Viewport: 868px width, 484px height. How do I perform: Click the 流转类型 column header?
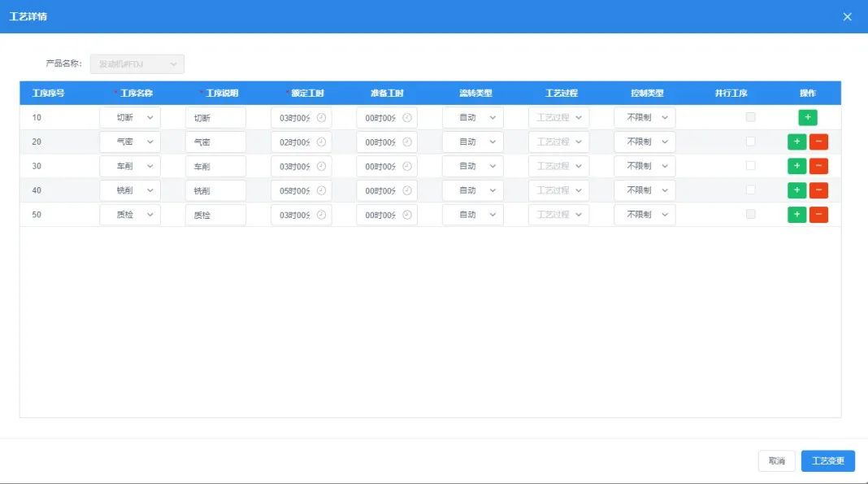click(475, 93)
